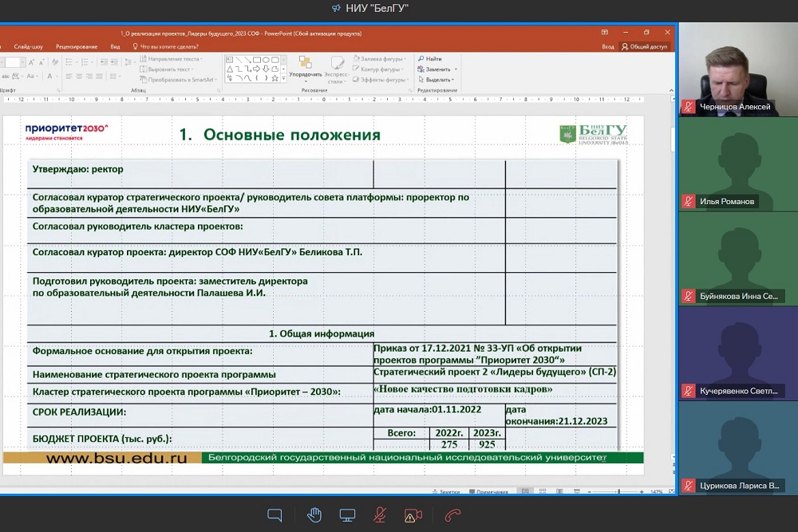The height and width of the screenshot is (532, 798).
Task: Open the chat icon in conference toolbar
Action: (275, 516)
